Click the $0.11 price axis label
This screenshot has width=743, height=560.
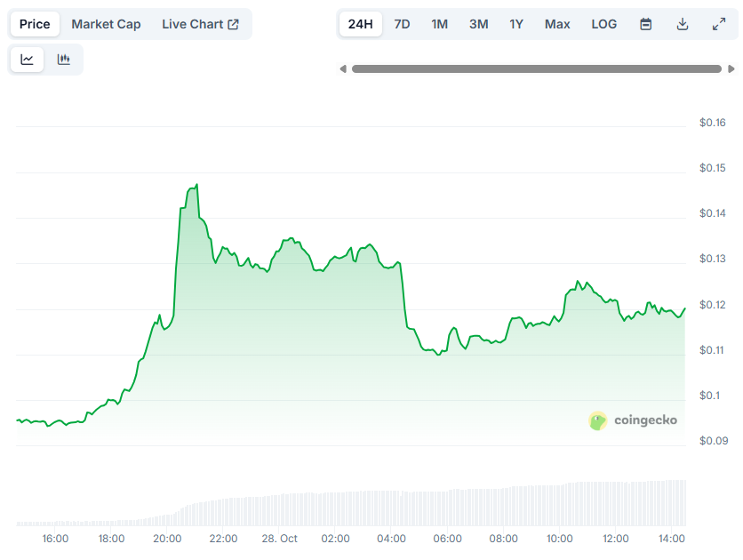(x=711, y=350)
